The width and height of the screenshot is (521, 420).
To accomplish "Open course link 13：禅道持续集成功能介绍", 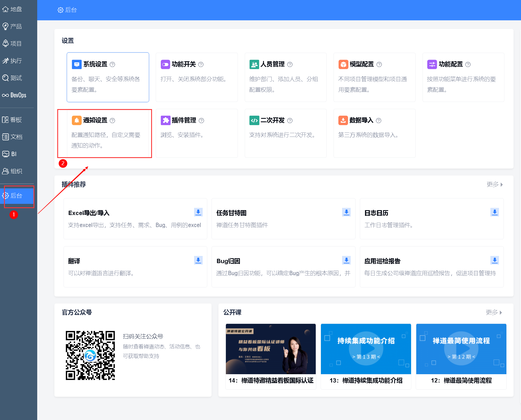I will click(366, 380).
